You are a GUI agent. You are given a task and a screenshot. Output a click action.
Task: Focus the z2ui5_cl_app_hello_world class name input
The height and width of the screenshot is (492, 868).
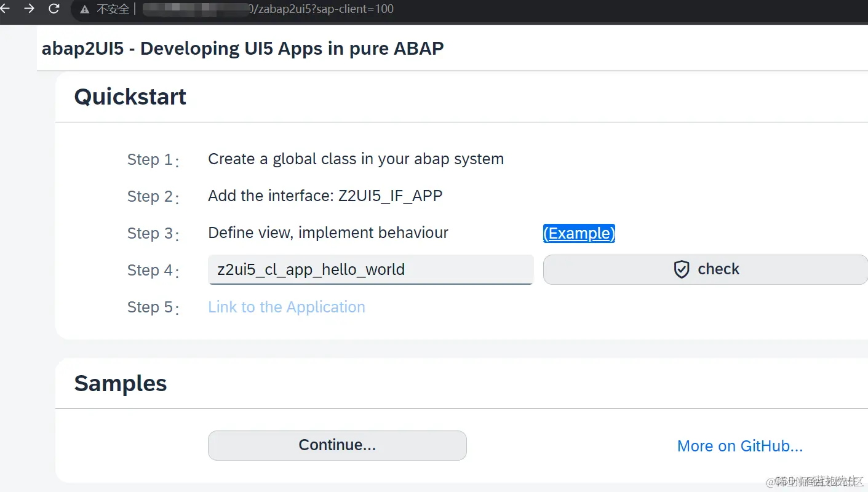coord(371,269)
